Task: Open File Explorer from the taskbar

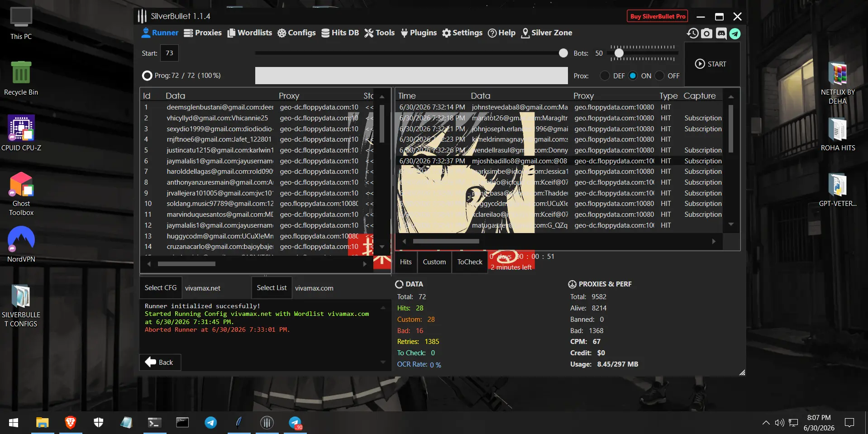Action: click(x=42, y=423)
